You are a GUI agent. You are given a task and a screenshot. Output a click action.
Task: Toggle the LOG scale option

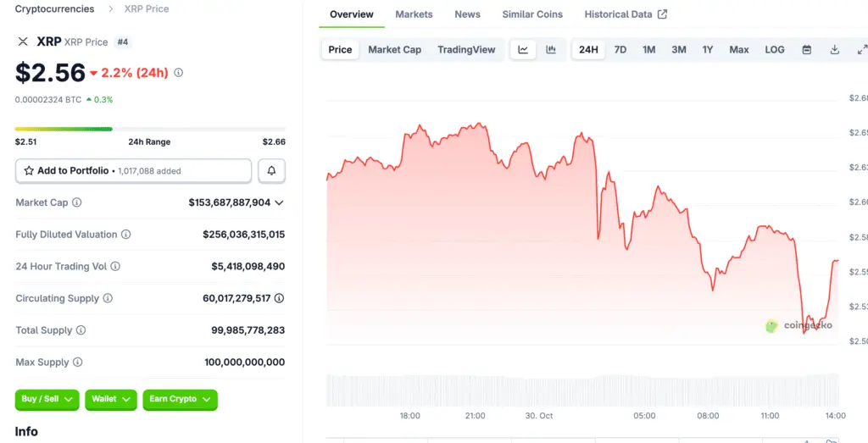(775, 50)
